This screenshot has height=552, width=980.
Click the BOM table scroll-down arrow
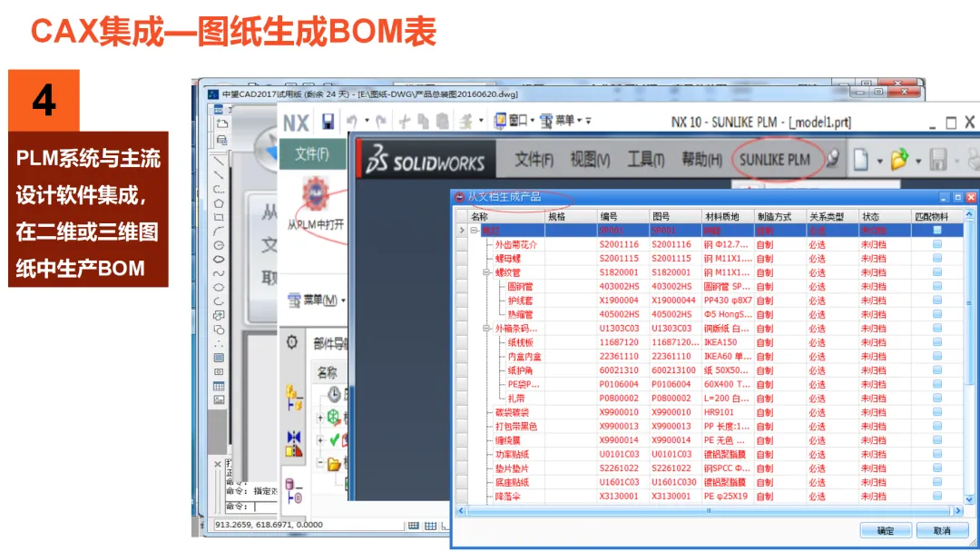point(969,499)
